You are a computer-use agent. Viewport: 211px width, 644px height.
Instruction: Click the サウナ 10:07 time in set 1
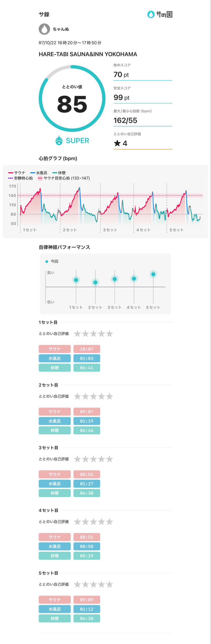[87, 349]
